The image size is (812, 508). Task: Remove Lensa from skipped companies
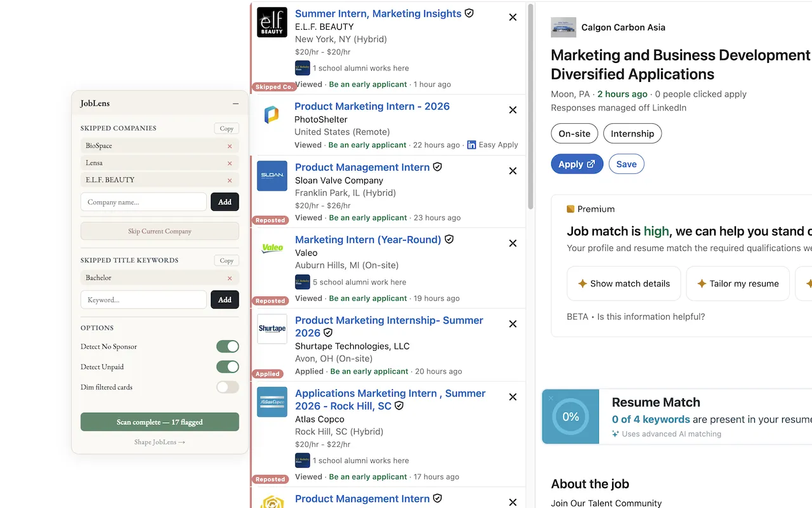(x=230, y=163)
